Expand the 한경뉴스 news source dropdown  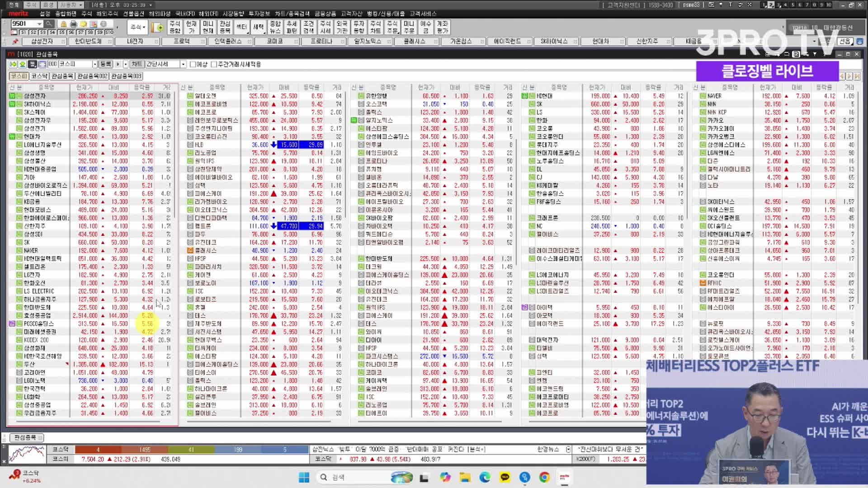pos(568,449)
